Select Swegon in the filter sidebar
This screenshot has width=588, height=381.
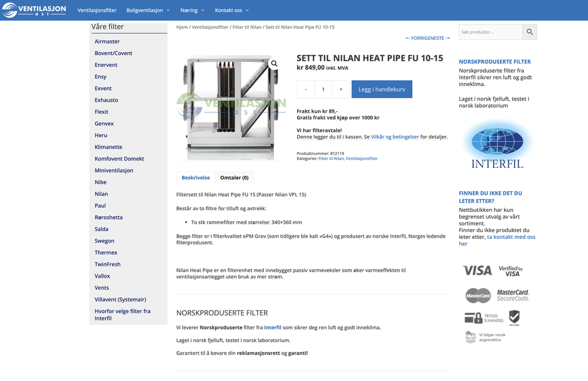104,241
